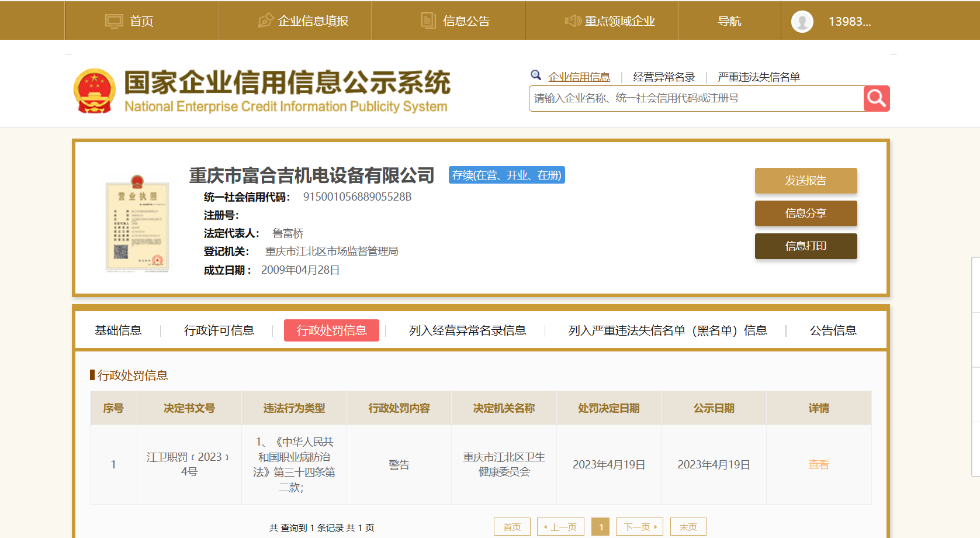The height and width of the screenshot is (538, 980).
Task: Click the 违法行为类型 column header
Action: click(x=294, y=408)
